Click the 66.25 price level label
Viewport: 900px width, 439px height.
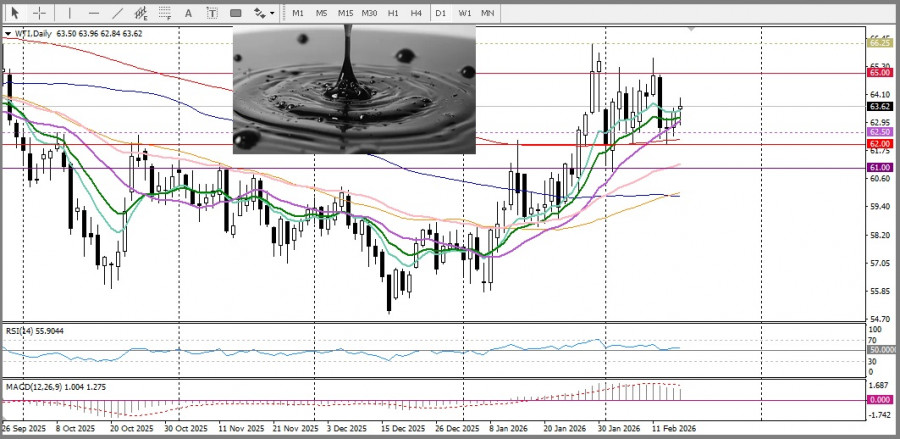(x=880, y=43)
